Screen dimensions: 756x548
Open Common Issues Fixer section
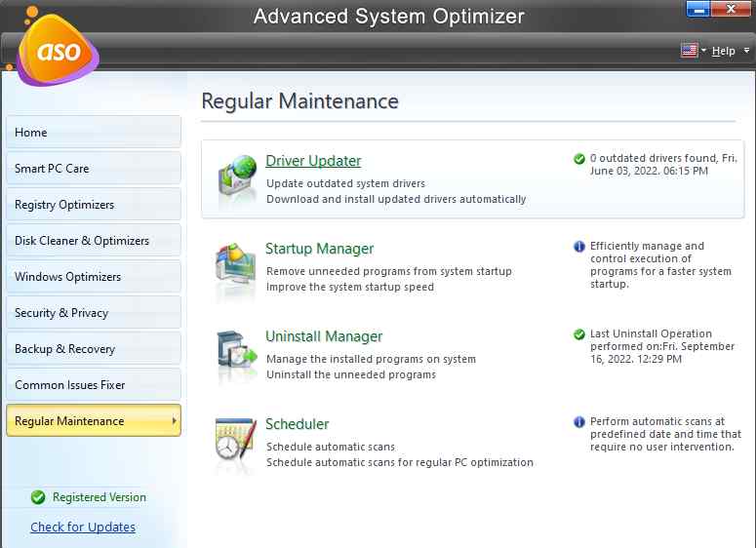click(x=94, y=384)
